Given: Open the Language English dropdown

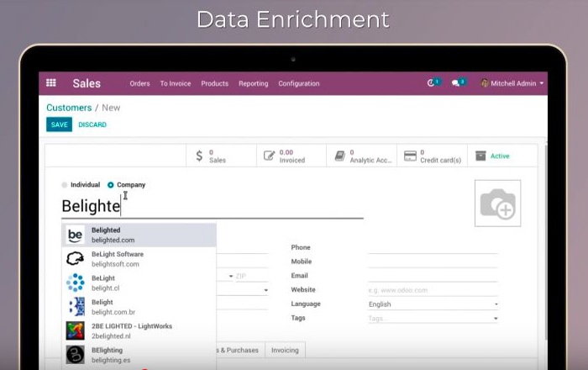Looking at the screenshot, I should (433, 304).
